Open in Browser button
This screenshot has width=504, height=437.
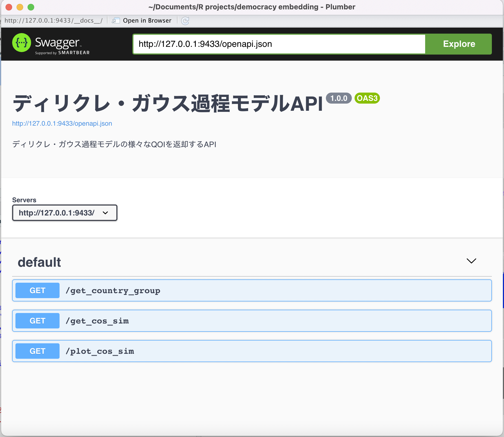pyautogui.click(x=142, y=21)
